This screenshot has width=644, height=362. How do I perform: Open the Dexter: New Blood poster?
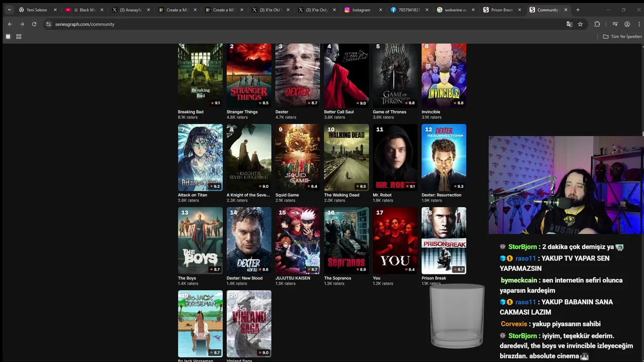(249, 240)
